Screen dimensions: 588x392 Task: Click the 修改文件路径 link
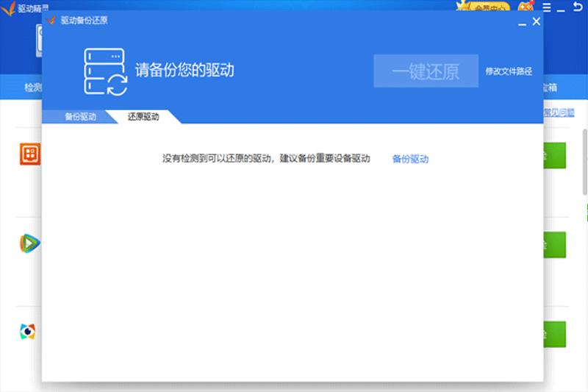[509, 71]
